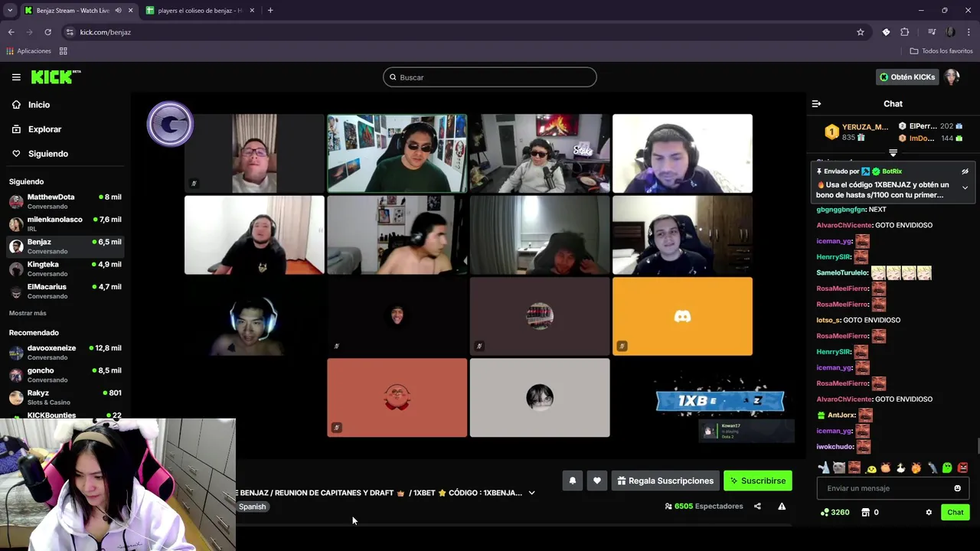The width and height of the screenshot is (980, 551).
Task: Click Regala Suscripciones button
Action: [665, 481]
